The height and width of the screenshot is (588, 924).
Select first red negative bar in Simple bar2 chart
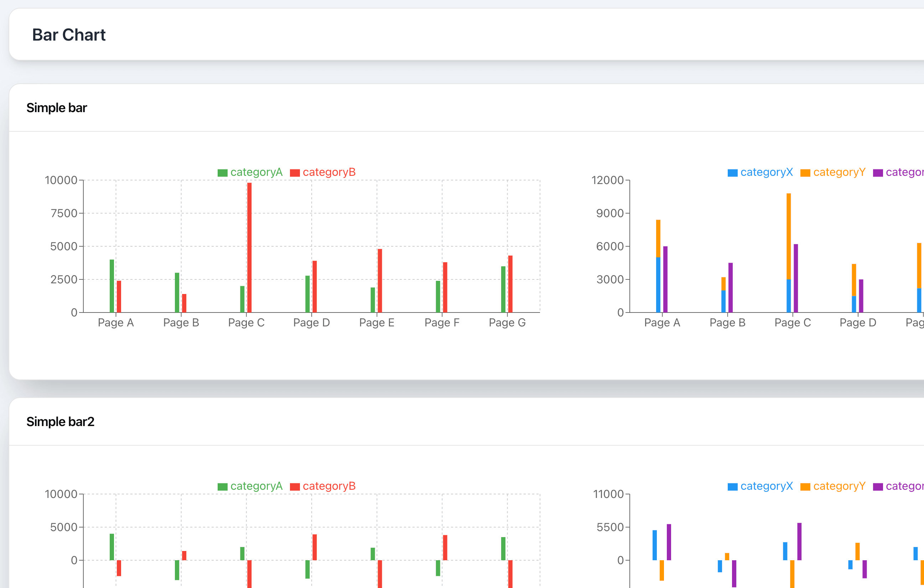coord(119,568)
